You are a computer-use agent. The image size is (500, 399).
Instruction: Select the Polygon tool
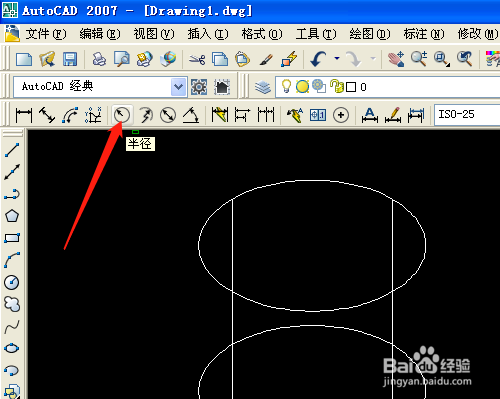pyautogui.click(x=12, y=216)
